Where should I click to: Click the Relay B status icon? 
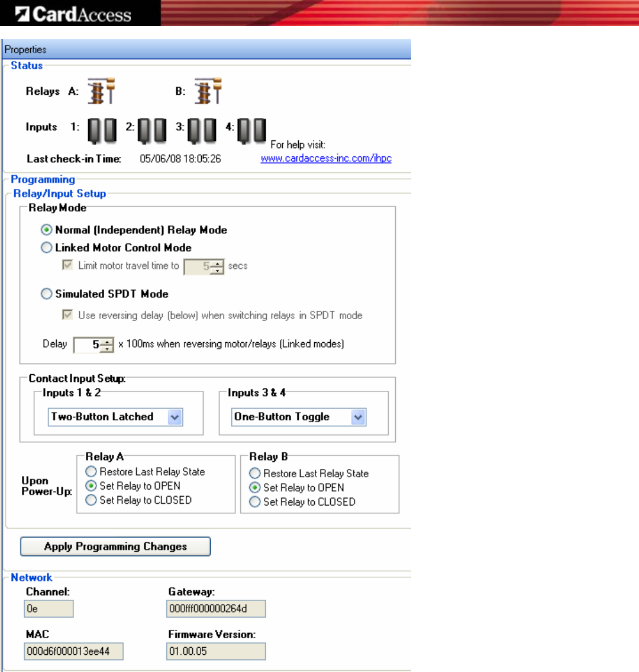[208, 91]
